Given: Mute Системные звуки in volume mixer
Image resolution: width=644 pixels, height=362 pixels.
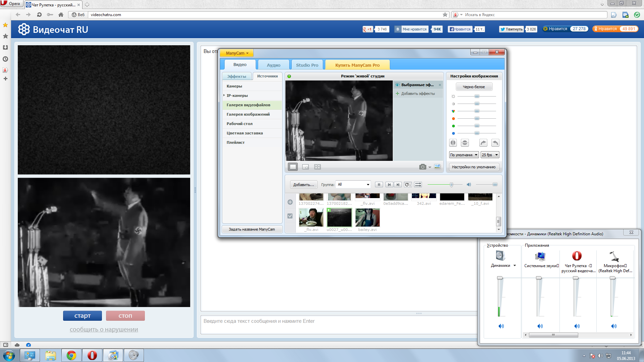Looking at the screenshot, I should [x=540, y=326].
